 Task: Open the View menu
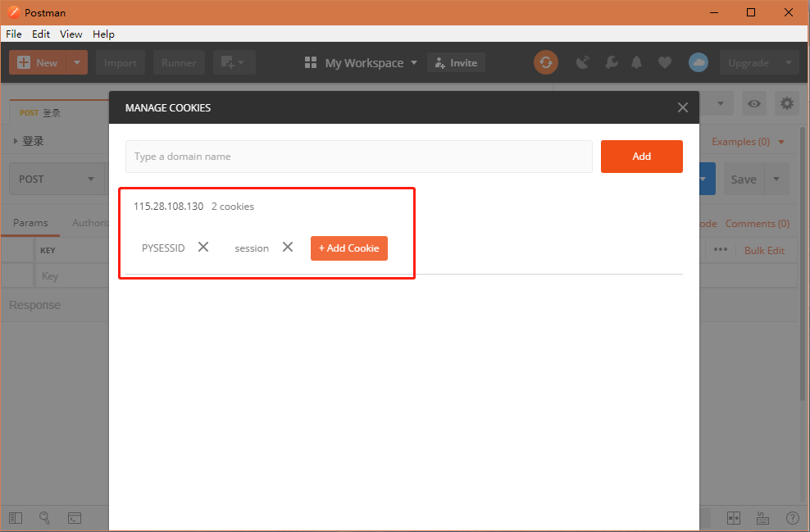pyautogui.click(x=71, y=34)
